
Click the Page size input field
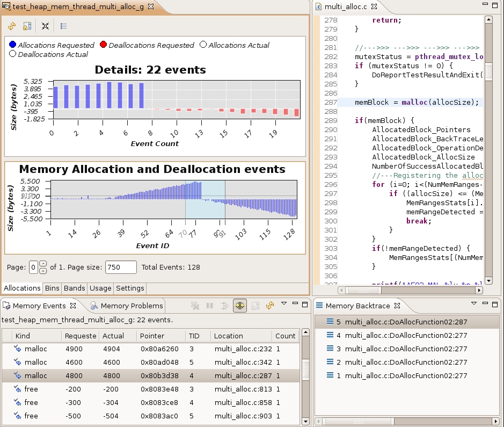coord(121,267)
